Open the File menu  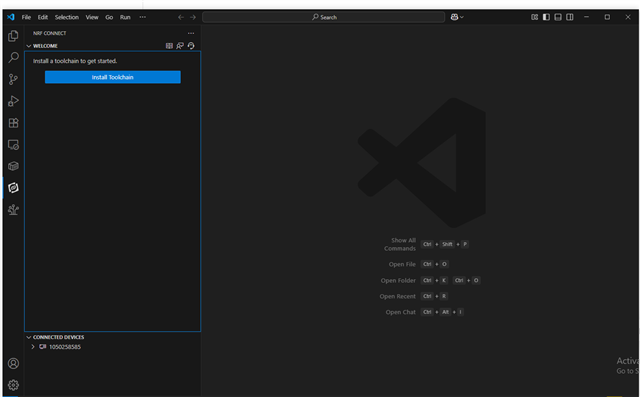click(x=26, y=17)
